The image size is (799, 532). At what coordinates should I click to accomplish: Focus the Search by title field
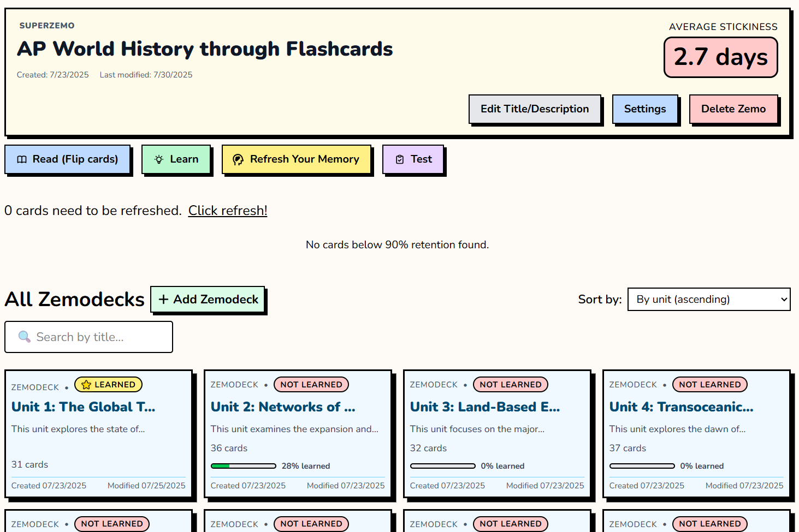click(x=88, y=337)
